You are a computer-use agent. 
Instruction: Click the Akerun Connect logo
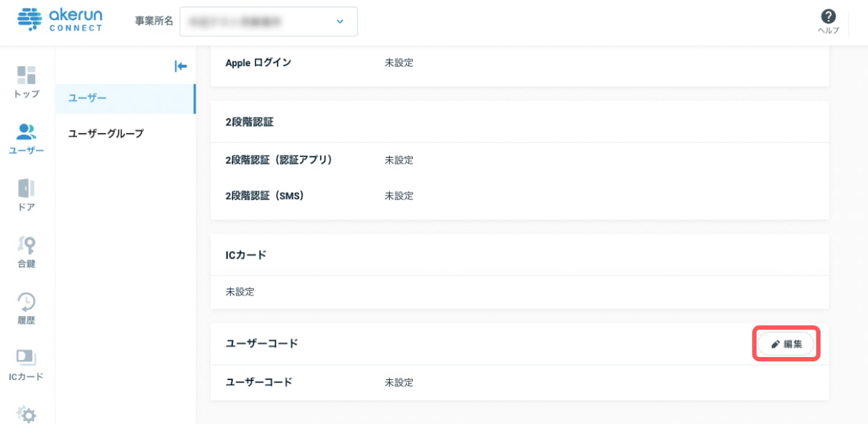[x=59, y=20]
